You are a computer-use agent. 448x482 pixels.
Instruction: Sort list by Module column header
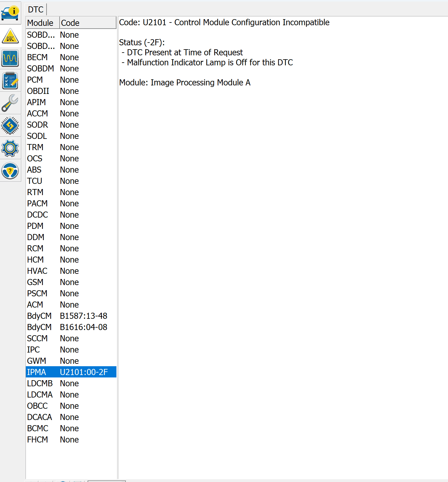tap(42, 23)
